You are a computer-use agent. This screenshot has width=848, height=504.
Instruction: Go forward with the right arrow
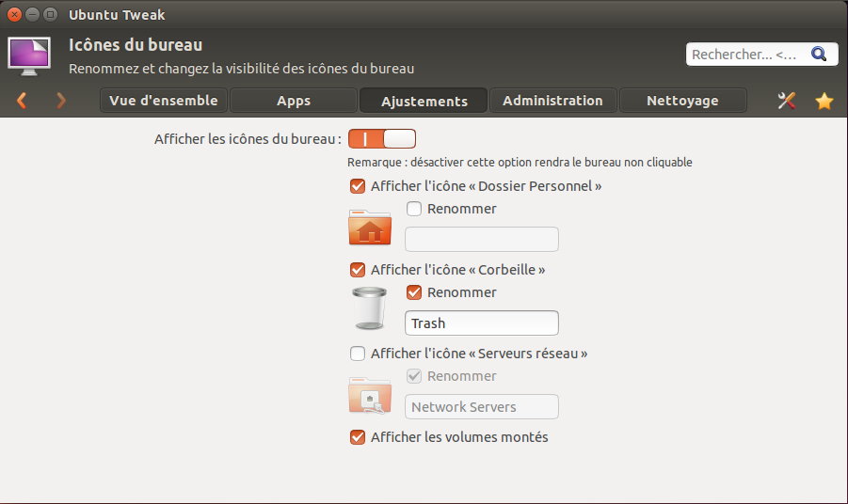[x=61, y=101]
